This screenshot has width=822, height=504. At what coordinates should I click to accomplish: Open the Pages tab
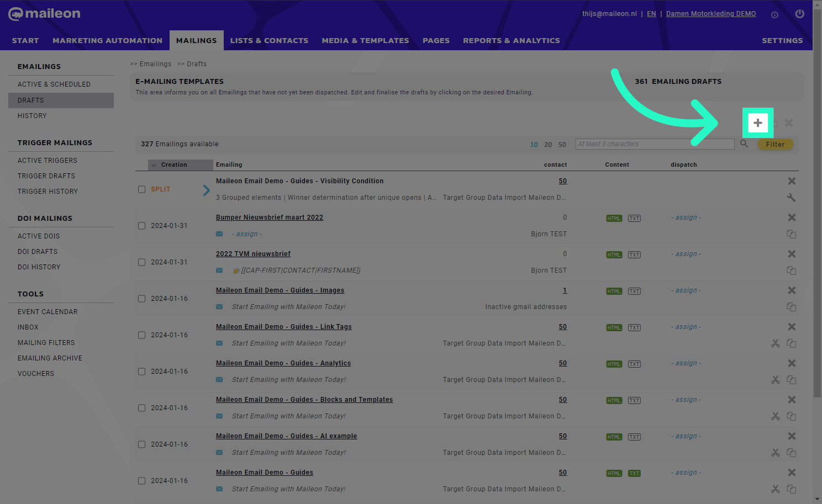coord(436,40)
